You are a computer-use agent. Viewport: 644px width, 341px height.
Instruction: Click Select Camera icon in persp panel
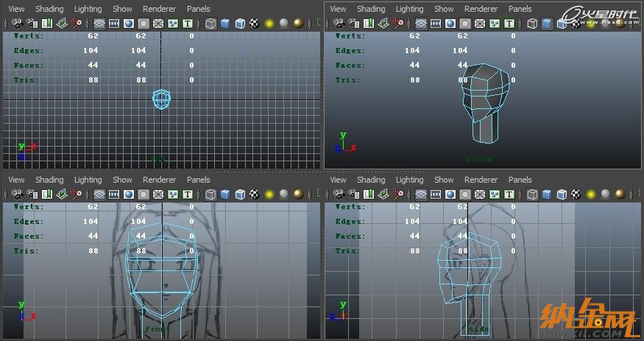(x=339, y=24)
